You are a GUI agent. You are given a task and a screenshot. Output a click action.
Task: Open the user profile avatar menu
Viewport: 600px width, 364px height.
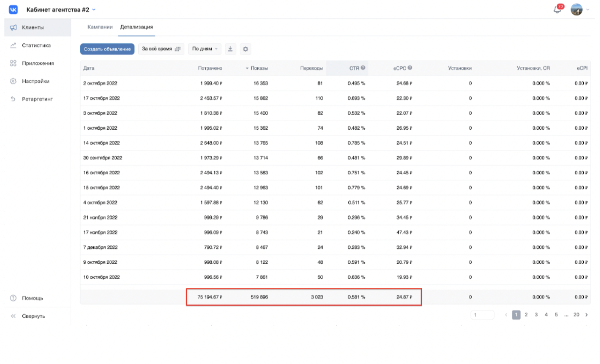pos(576,9)
